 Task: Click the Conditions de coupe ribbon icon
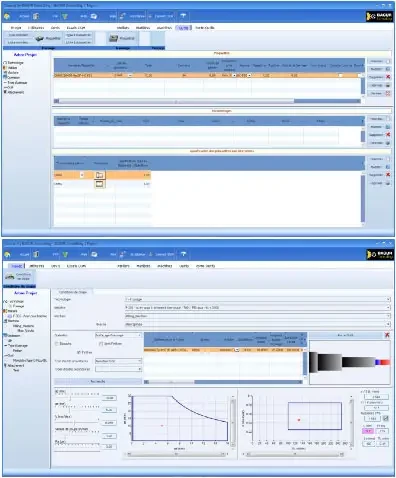pyautogui.click(x=10, y=277)
